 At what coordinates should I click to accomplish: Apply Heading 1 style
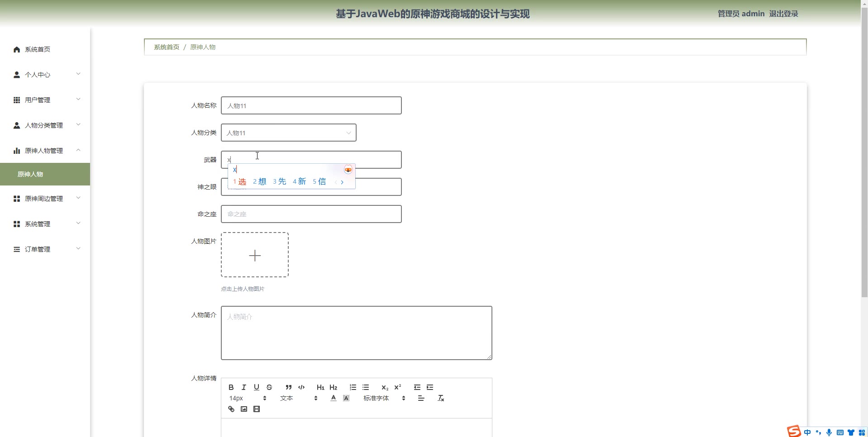(x=320, y=387)
